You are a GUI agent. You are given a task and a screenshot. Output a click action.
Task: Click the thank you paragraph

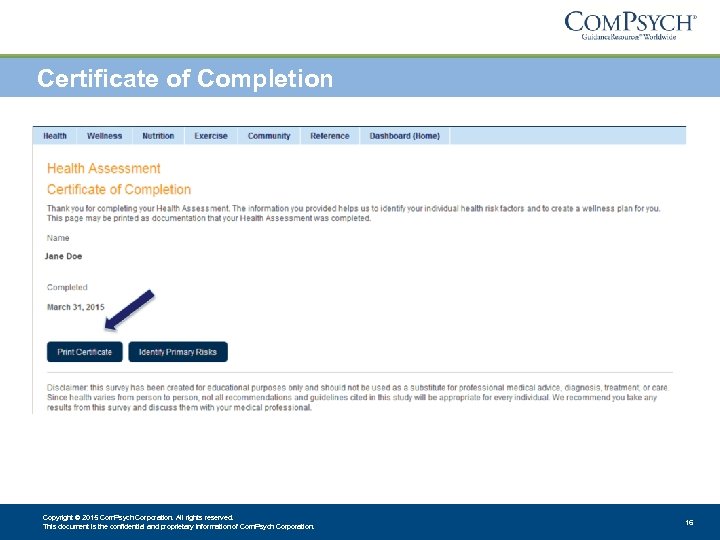(354, 213)
